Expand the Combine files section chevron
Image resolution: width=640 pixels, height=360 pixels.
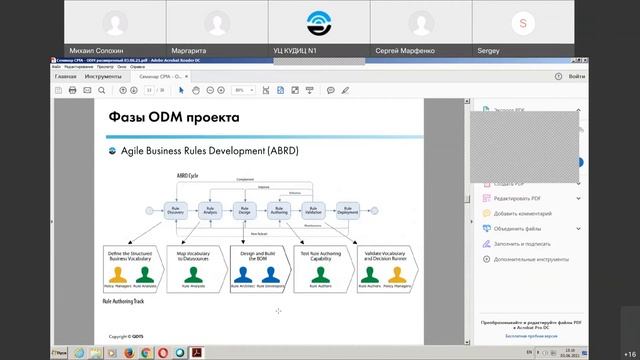[578, 229]
